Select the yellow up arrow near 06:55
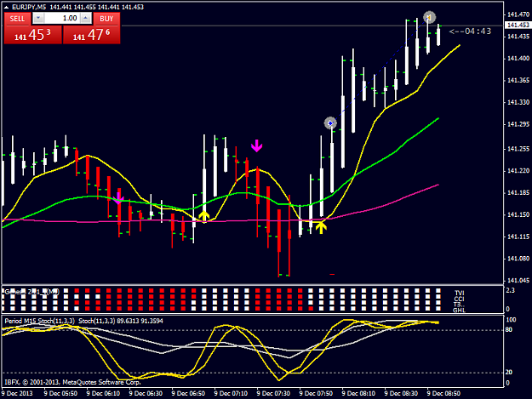The width and height of the screenshot is (532, 399). point(203,216)
